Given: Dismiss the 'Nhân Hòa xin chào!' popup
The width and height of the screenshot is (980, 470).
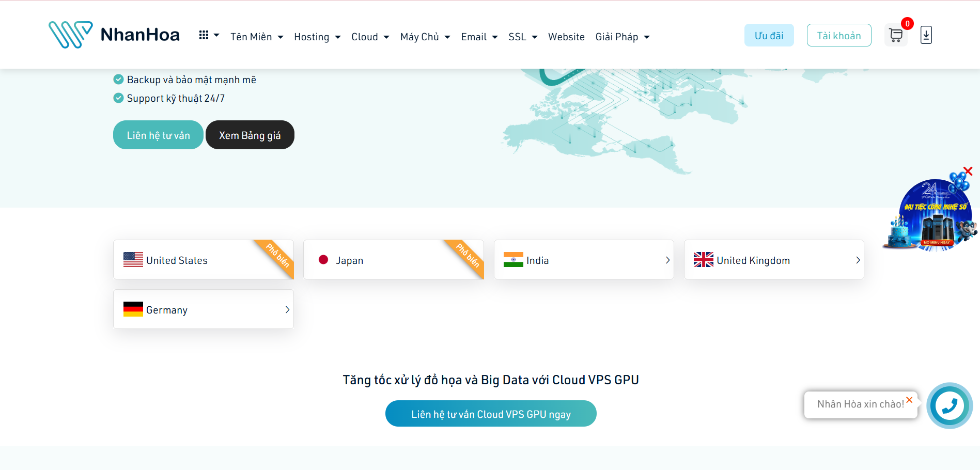Looking at the screenshot, I should click(x=909, y=400).
